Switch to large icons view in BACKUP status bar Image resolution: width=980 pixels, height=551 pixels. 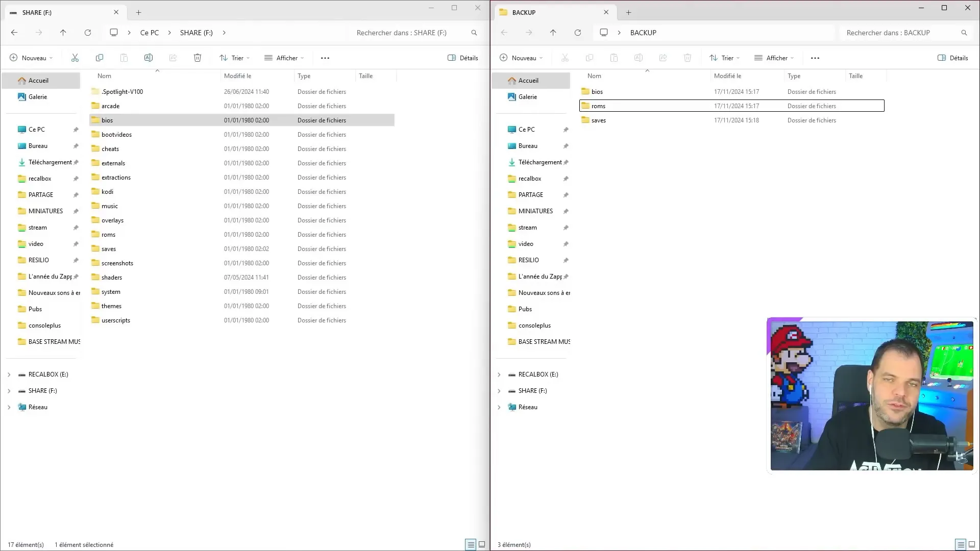972,544
